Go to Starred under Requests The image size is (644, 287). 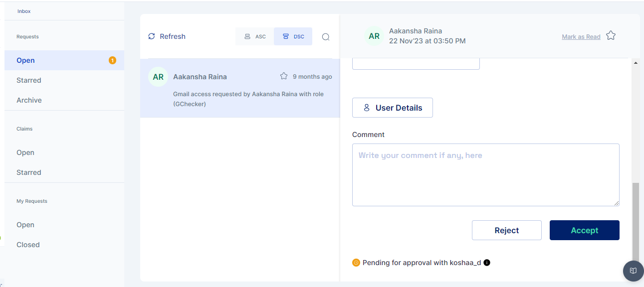pos(29,80)
